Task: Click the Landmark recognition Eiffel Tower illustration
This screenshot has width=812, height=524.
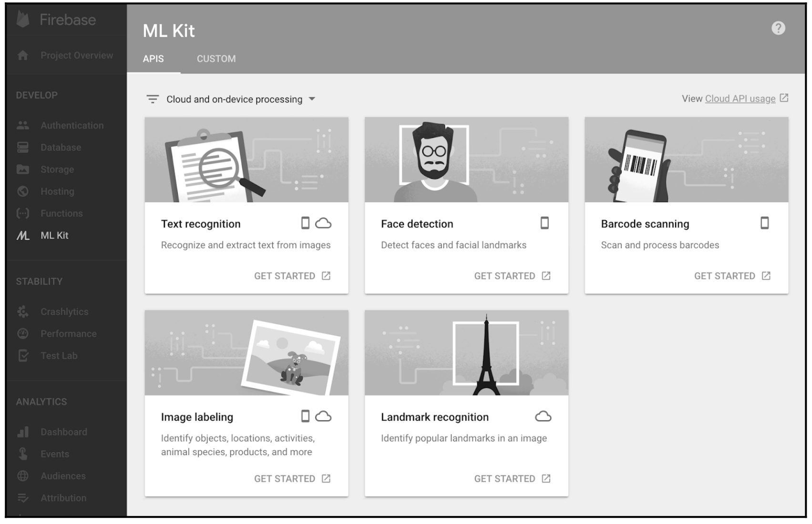Action: 466,353
